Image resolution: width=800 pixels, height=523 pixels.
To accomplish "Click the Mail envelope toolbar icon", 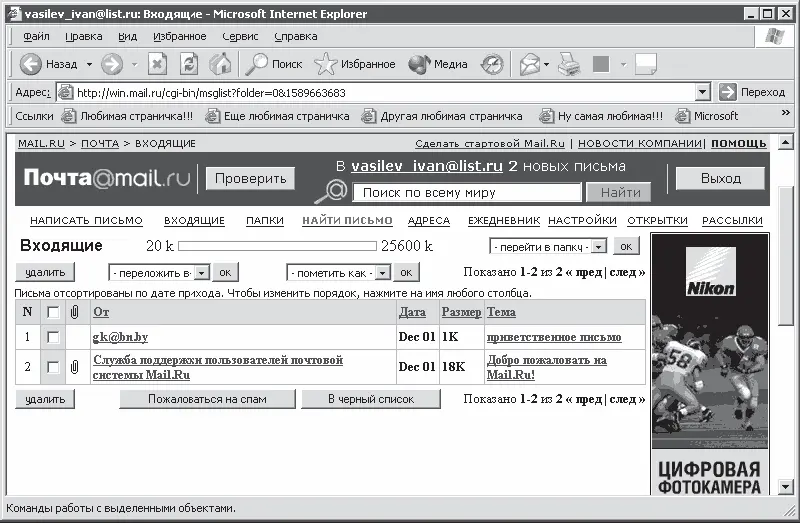I will coord(530,65).
